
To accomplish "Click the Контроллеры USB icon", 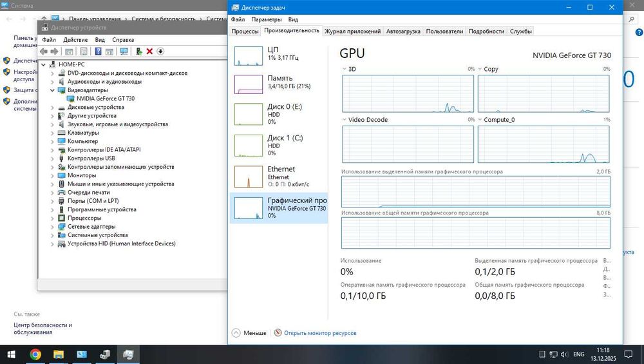I will coord(62,158).
